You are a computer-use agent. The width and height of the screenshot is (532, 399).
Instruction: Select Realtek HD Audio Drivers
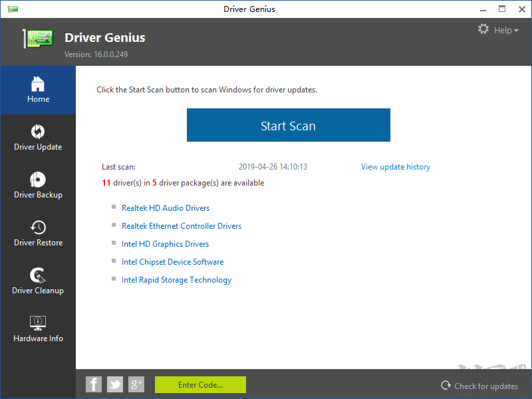(x=166, y=207)
